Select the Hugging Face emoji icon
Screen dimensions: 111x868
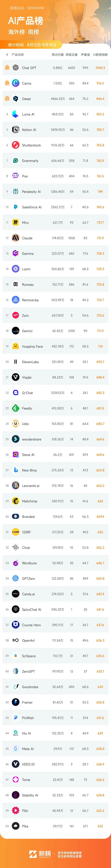coord(15,346)
